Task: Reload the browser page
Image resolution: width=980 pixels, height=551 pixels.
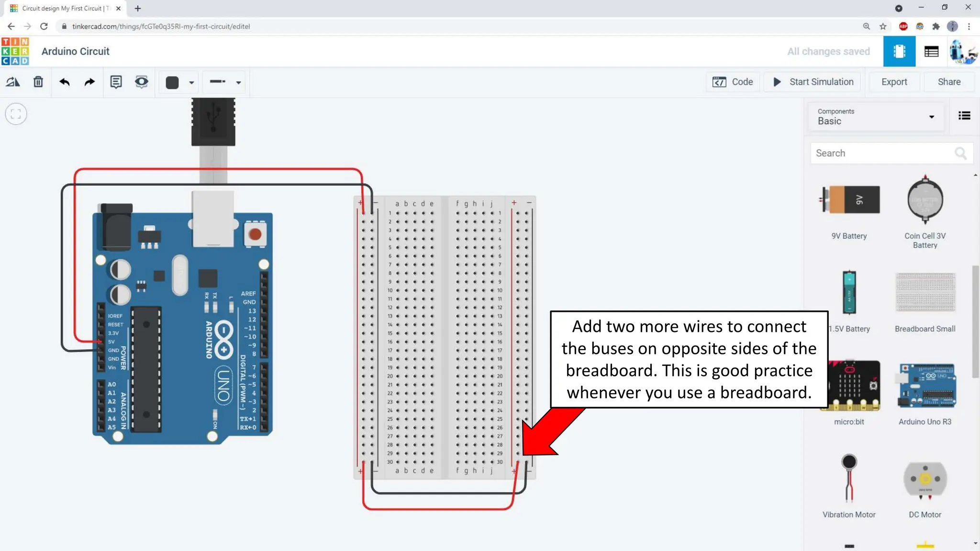Action: coord(44,26)
